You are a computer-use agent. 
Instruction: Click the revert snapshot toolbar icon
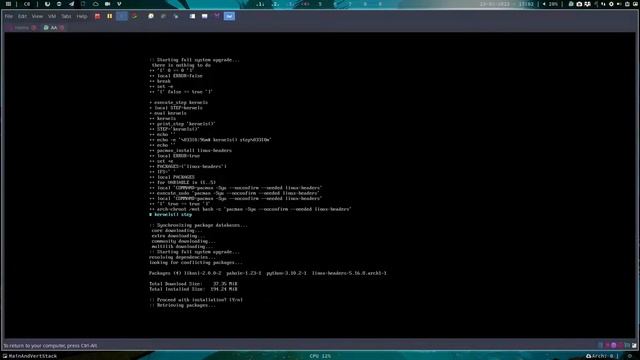pos(163,16)
